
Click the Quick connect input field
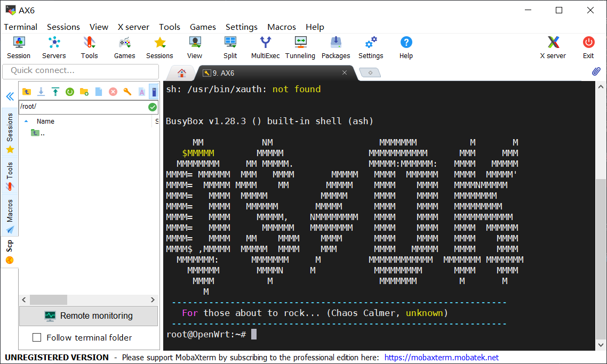click(81, 71)
